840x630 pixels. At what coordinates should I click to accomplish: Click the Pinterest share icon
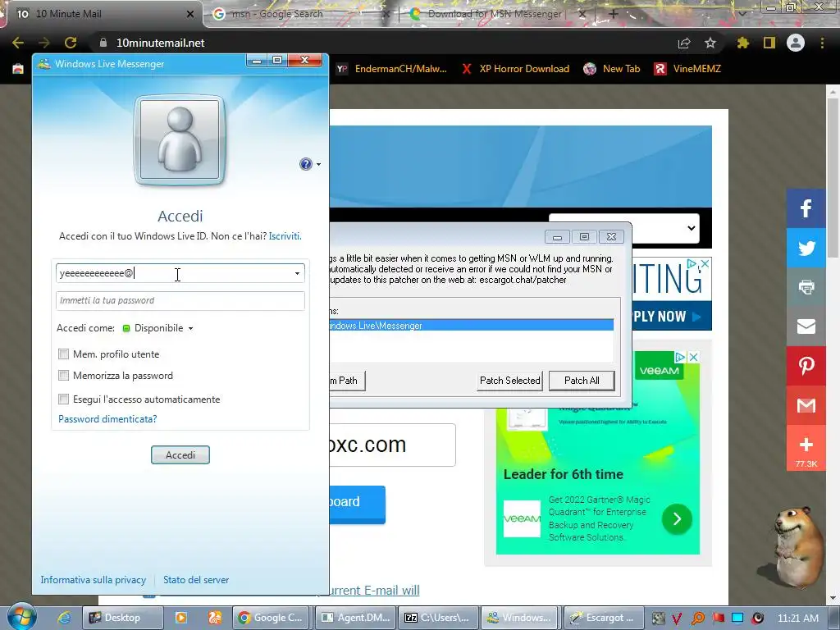[806, 366]
